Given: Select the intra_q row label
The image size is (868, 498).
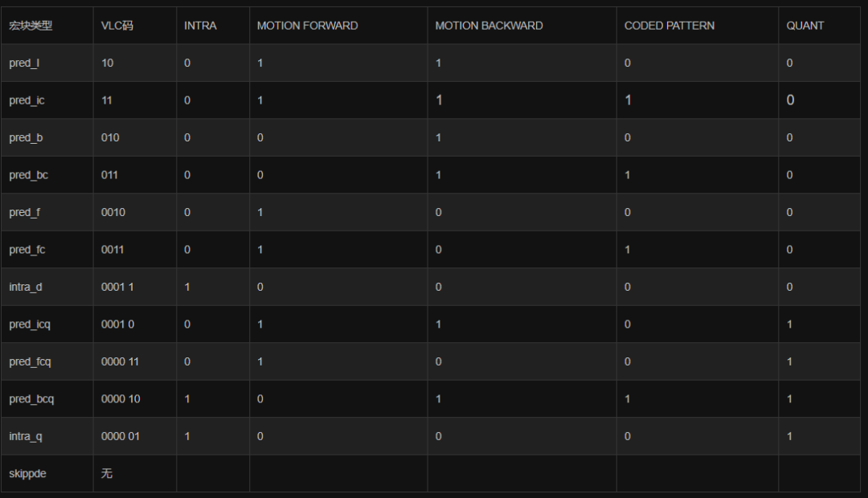Looking at the screenshot, I should 26,436.
